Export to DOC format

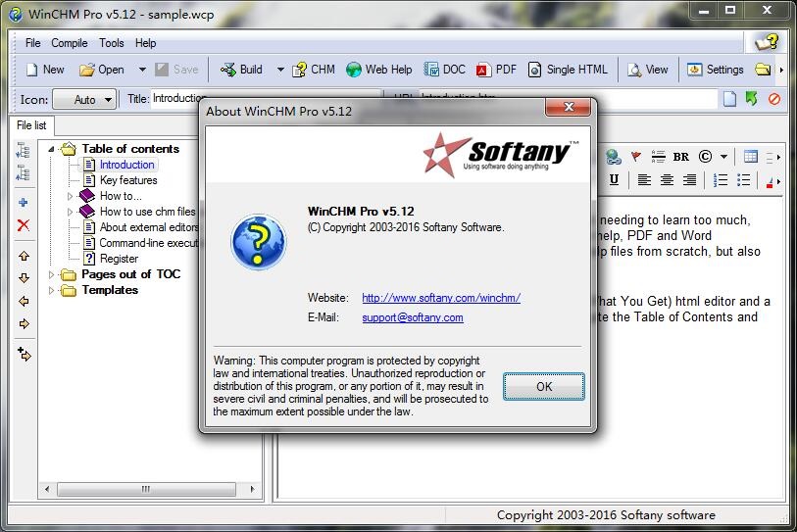click(x=444, y=70)
